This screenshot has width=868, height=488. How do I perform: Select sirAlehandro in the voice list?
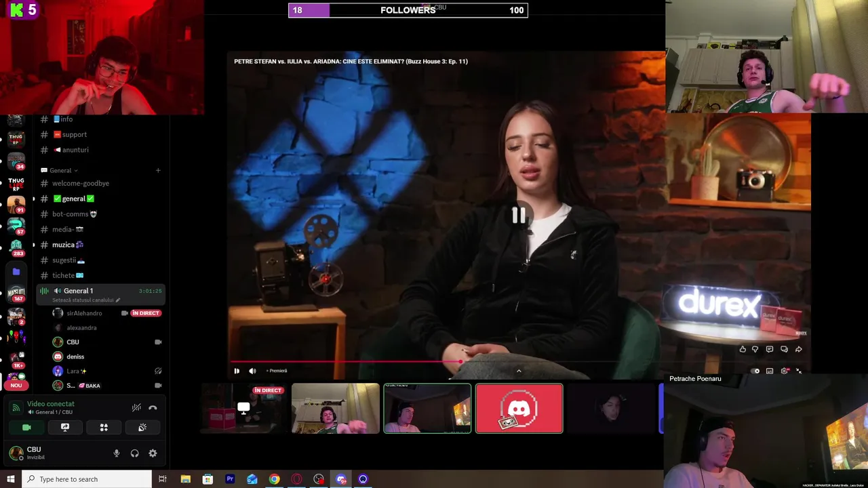click(84, 313)
